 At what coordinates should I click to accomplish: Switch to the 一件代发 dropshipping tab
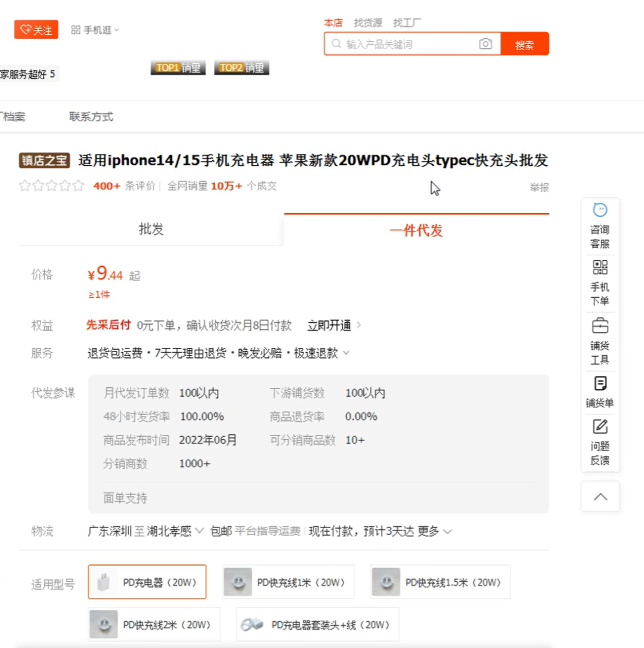[x=416, y=230]
